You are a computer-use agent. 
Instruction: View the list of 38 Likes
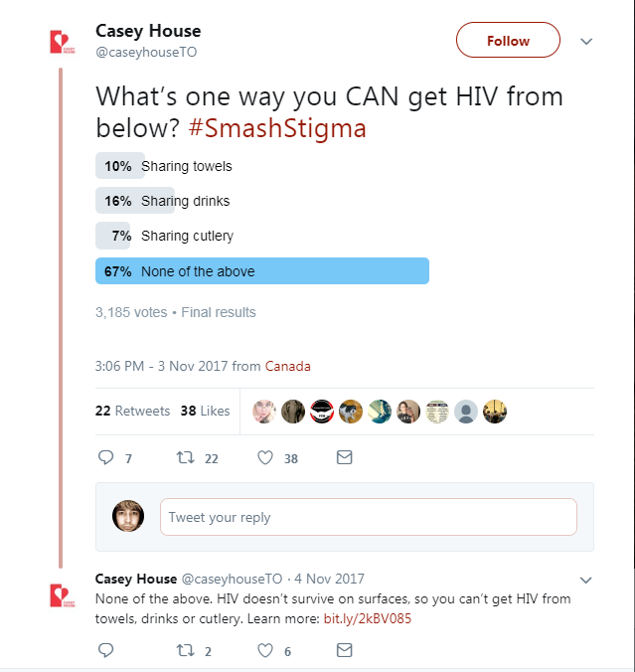pyautogui.click(x=206, y=411)
